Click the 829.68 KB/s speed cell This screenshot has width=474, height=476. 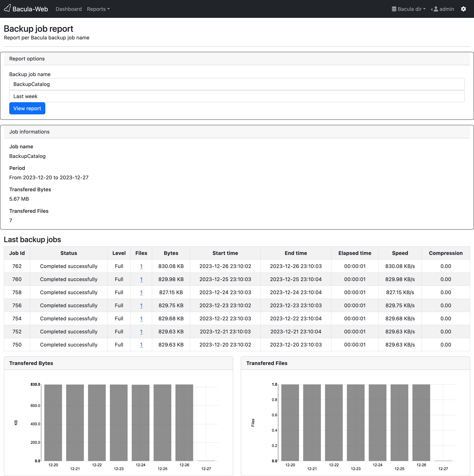click(400, 319)
